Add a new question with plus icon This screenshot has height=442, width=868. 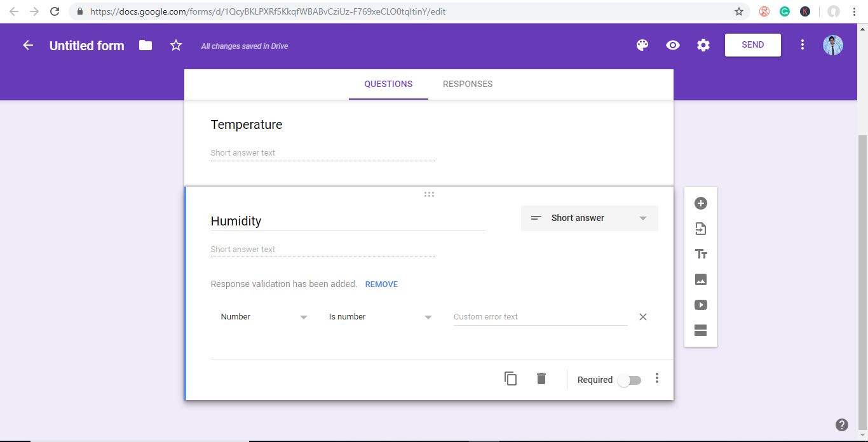pyautogui.click(x=701, y=203)
